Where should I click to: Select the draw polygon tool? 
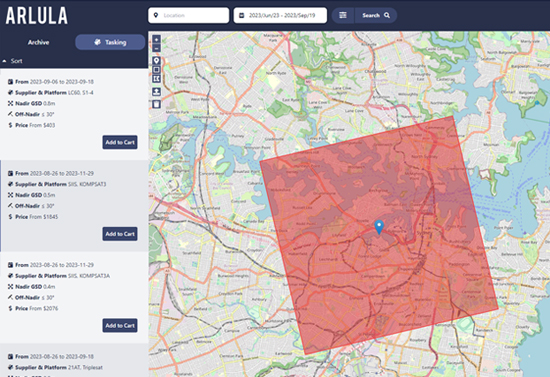[x=156, y=79]
